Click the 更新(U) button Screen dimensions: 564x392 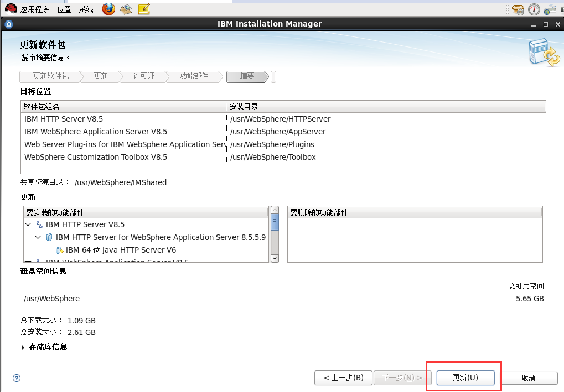pyautogui.click(x=465, y=378)
